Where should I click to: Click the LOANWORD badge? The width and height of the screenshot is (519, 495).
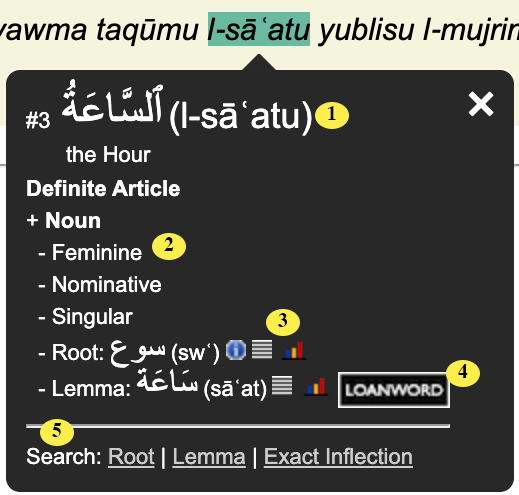click(394, 390)
